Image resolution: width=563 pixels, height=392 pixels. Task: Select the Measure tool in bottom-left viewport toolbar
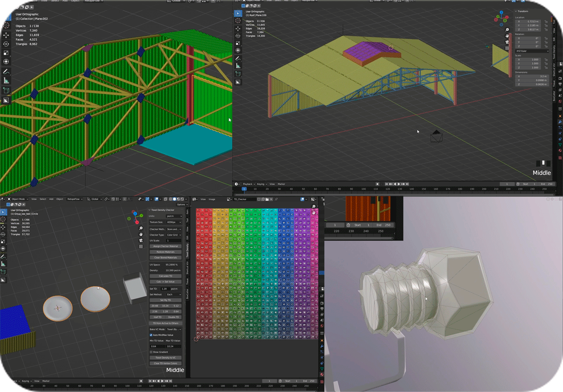click(x=3, y=264)
